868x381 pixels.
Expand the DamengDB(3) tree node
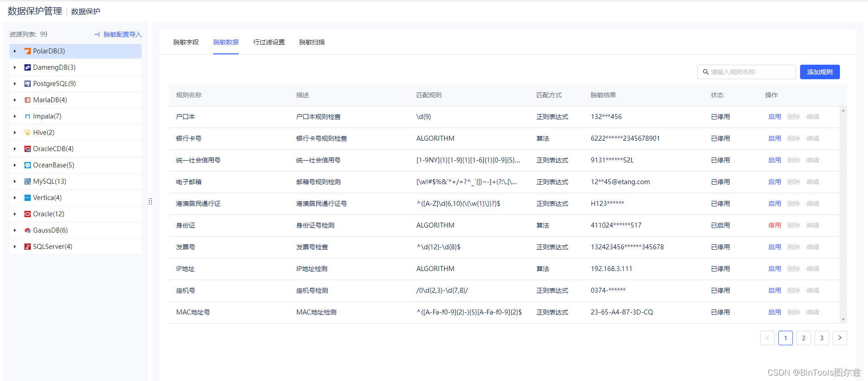(x=15, y=67)
